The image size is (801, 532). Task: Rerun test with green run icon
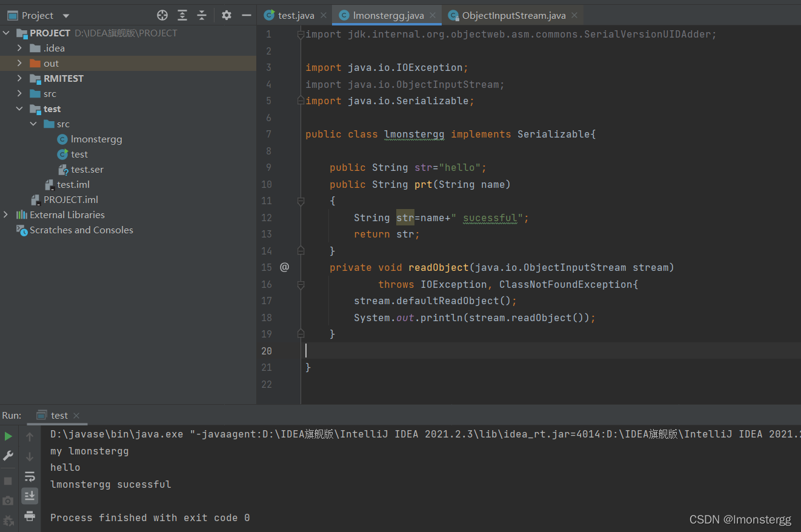[8, 436]
